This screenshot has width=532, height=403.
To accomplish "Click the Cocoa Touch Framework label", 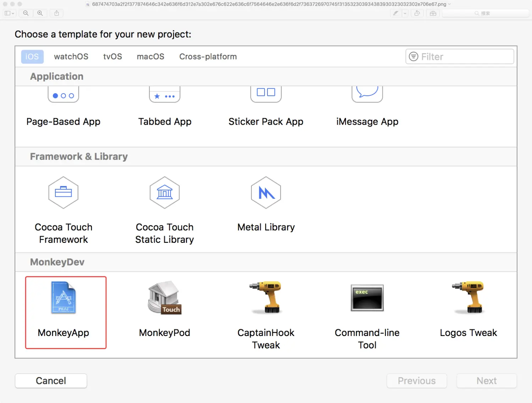I will [63, 233].
